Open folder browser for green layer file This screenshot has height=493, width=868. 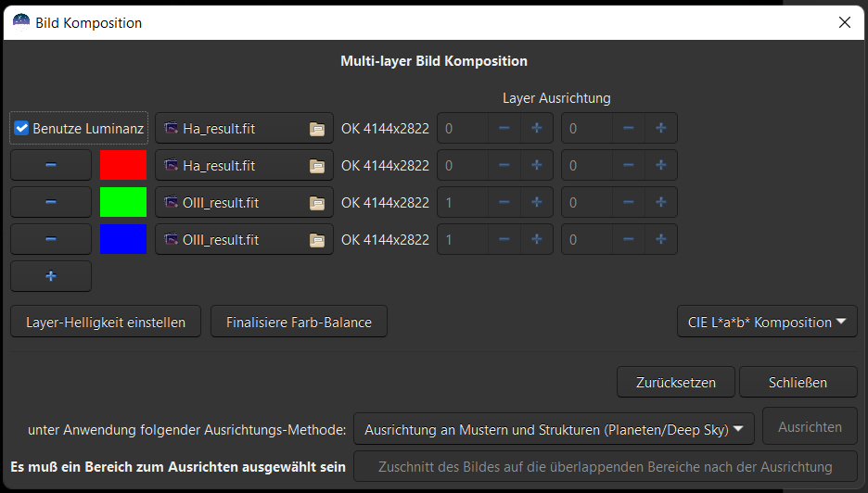pyautogui.click(x=317, y=203)
